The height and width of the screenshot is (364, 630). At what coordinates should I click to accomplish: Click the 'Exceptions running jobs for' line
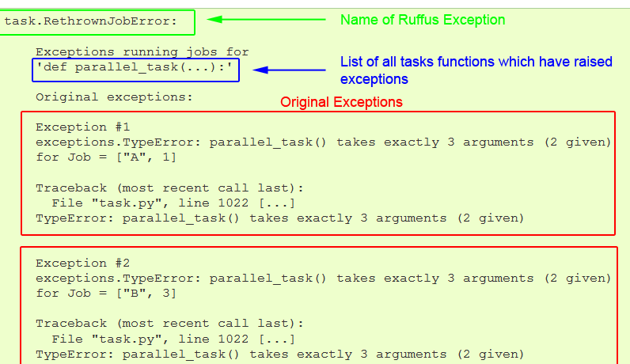coord(142,52)
